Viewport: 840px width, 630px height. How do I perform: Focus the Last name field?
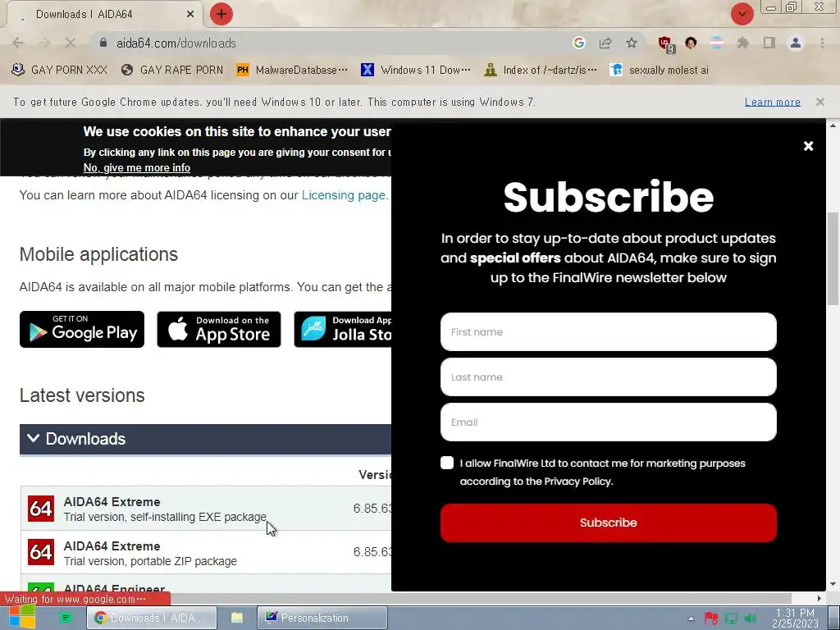(608, 377)
